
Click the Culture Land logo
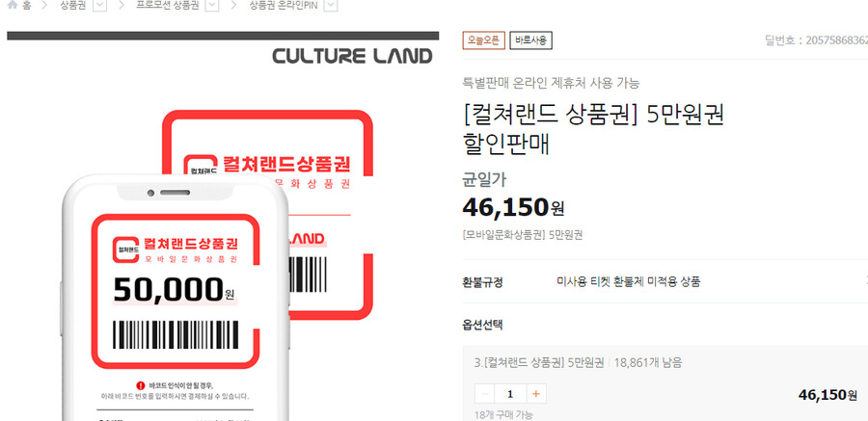[352, 56]
